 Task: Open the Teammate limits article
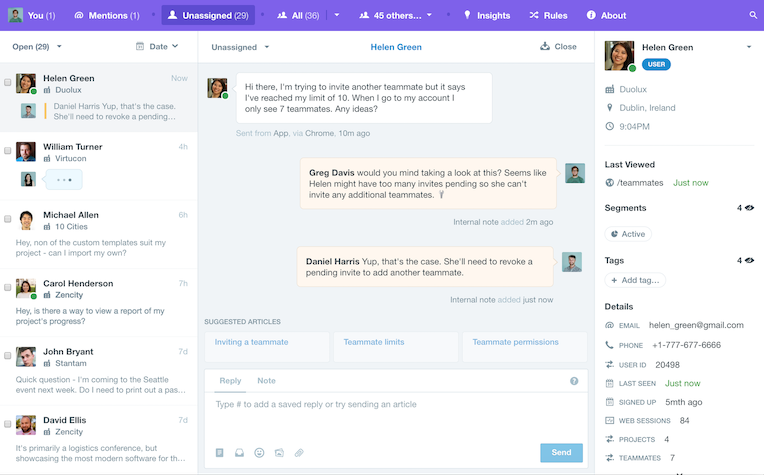tap(396, 347)
